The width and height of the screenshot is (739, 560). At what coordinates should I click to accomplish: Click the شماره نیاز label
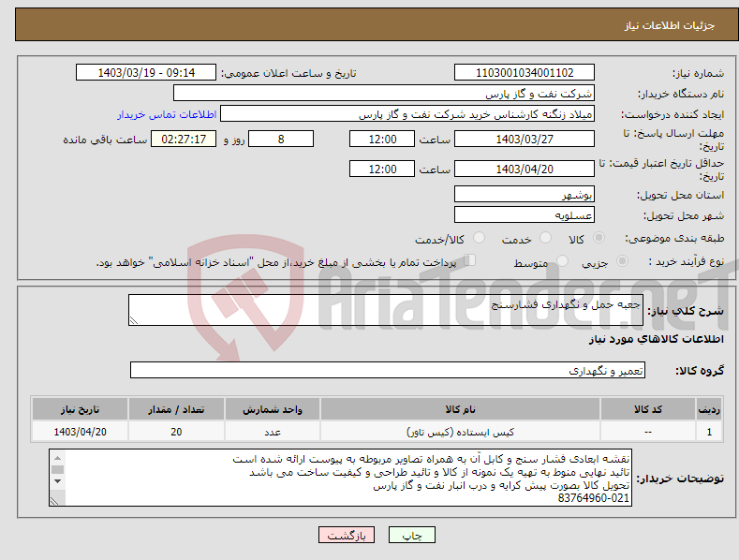698,73
